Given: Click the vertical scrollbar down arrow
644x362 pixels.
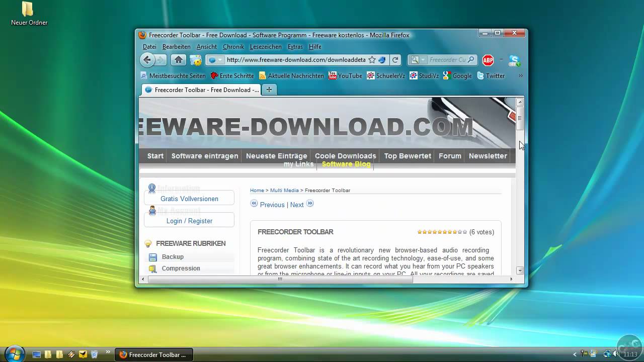Looking at the screenshot, I should point(520,270).
